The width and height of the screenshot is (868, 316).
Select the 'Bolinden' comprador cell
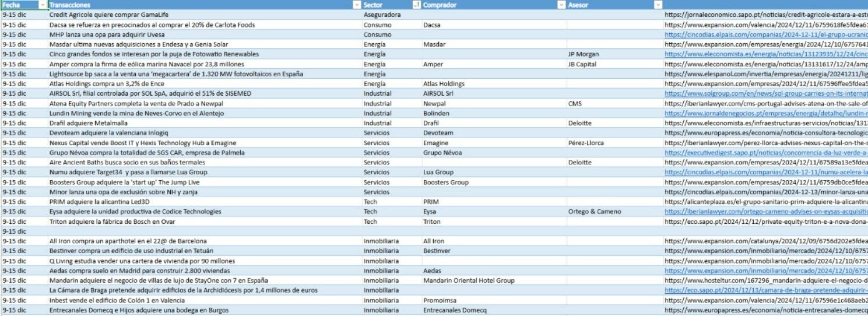click(x=494, y=113)
